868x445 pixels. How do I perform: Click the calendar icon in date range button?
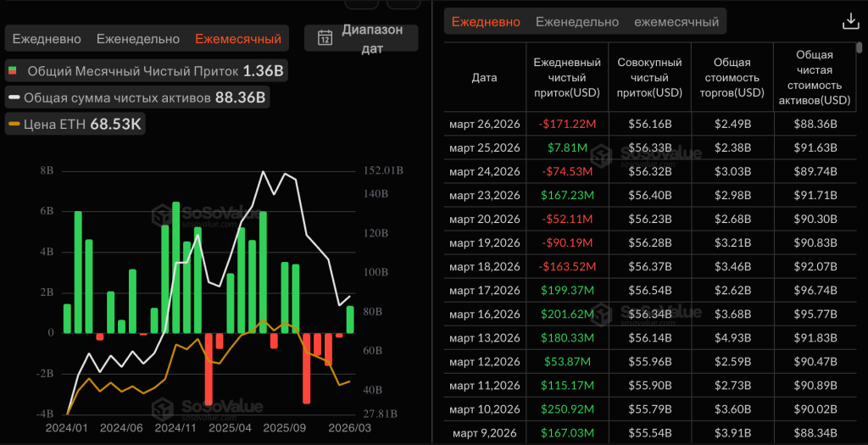click(x=325, y=37)
